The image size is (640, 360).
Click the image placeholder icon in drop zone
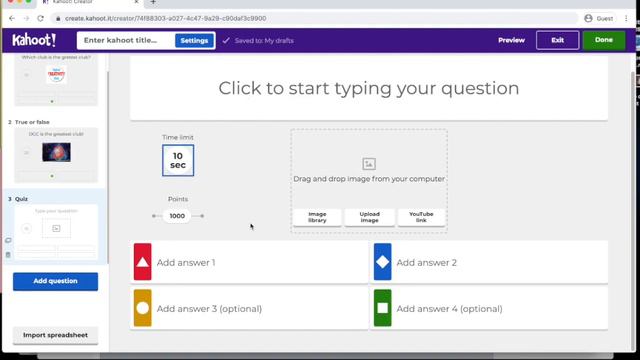(369, 164)
